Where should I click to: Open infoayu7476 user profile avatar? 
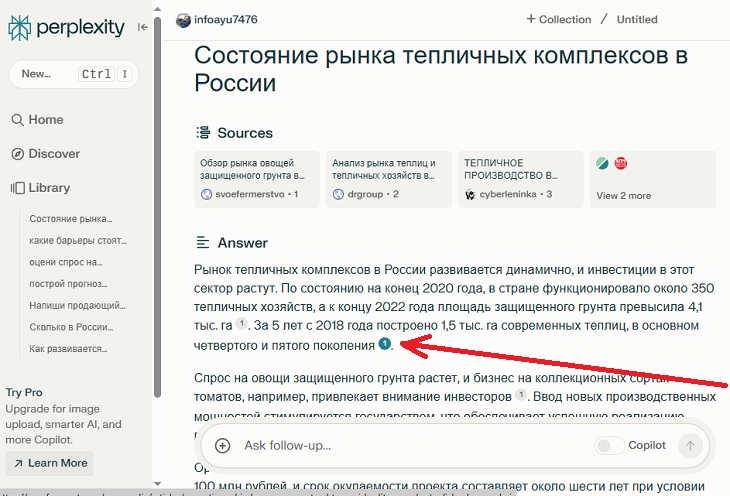(x=183, y=20)
